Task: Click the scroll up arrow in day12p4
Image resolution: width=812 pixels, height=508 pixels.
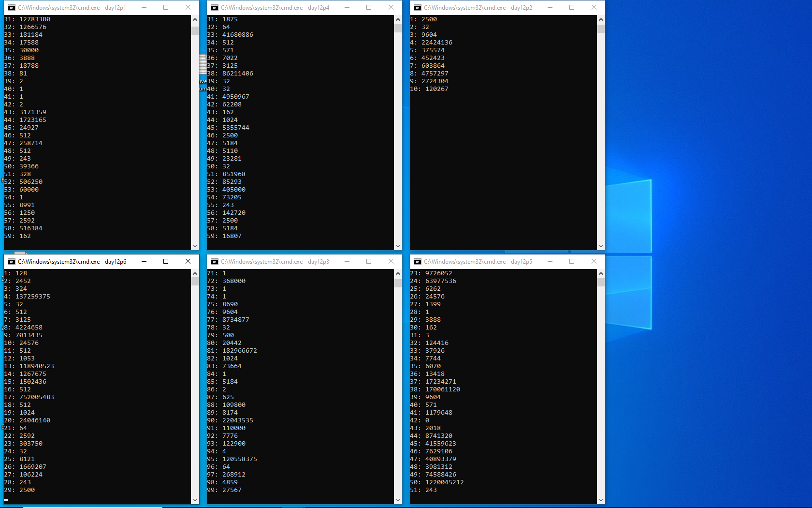Action: pyautogui.click(x=398, y=19)
